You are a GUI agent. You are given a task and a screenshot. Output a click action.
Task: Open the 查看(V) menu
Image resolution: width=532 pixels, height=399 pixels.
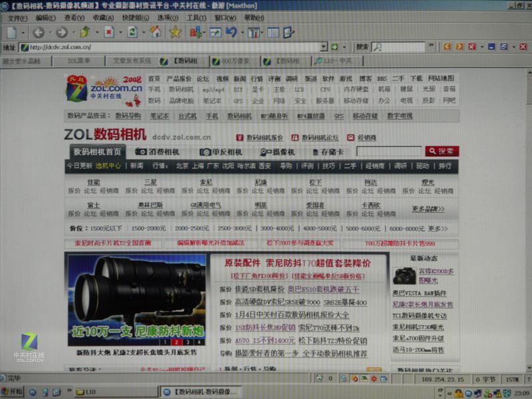click(x=74, y=18)
